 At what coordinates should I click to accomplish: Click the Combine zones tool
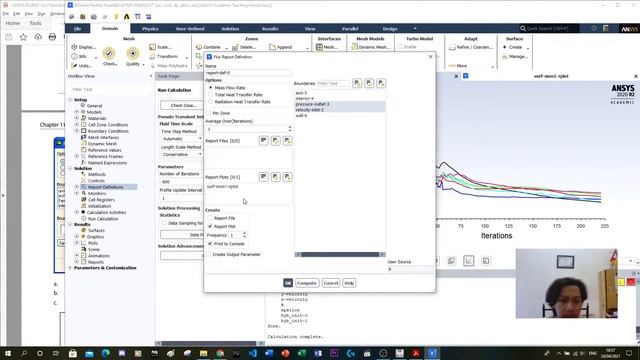(209, 47)
